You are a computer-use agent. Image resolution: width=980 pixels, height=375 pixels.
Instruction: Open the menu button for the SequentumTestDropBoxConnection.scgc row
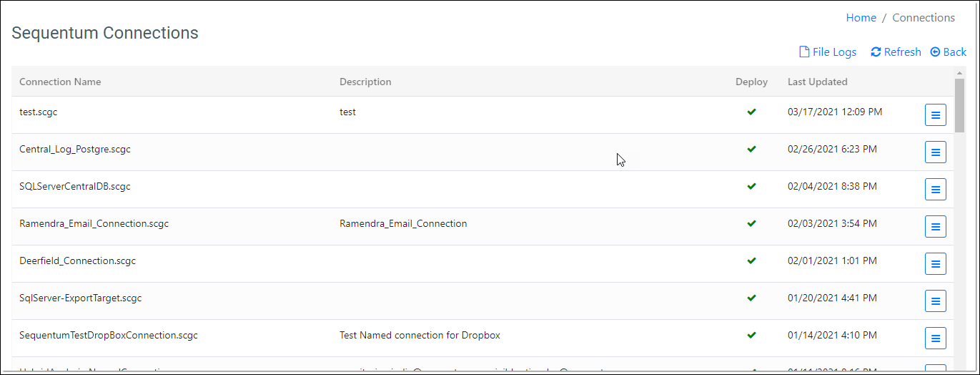[x=935, y=338]
